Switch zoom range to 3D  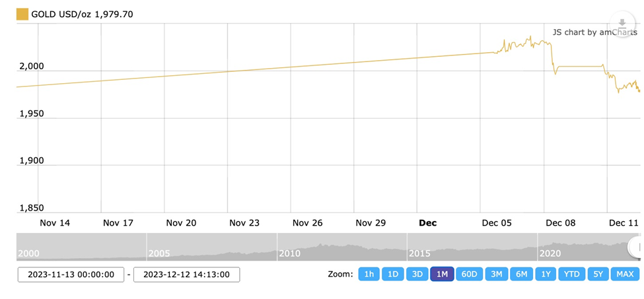tap(417, 274)
